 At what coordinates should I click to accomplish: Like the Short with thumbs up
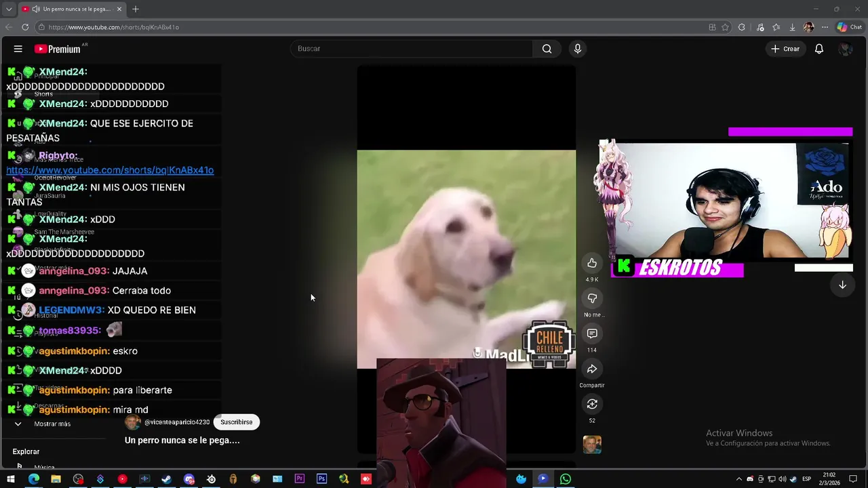(592, 263)
